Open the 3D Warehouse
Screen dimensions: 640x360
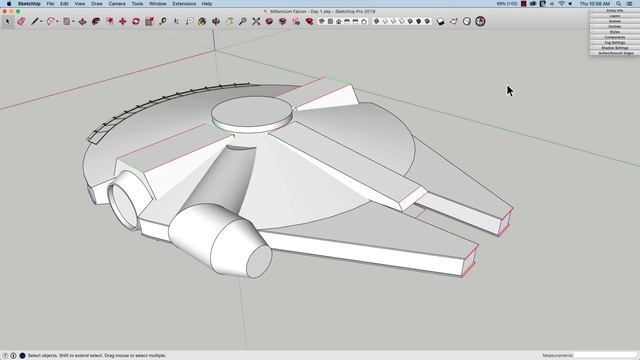pyautogui.click(x=269, y=21)
